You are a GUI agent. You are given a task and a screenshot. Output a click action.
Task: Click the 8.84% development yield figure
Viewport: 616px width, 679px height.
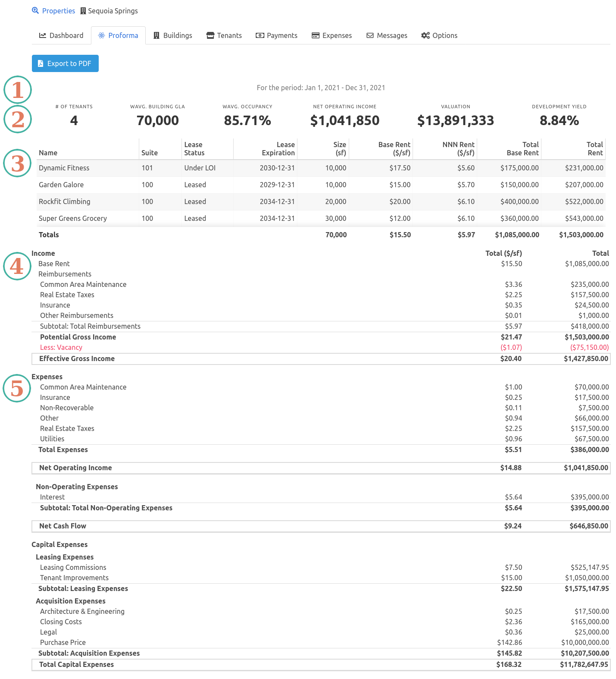(x=559, y=120)
